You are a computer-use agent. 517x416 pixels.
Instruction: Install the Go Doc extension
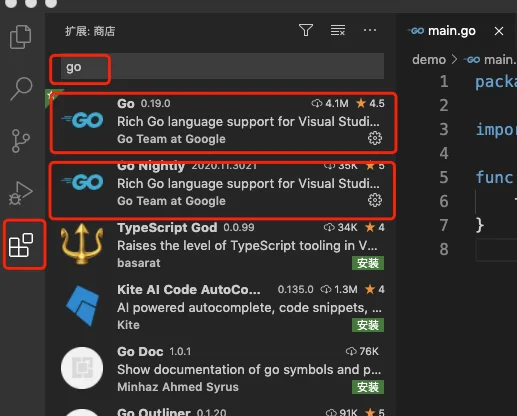368,387
